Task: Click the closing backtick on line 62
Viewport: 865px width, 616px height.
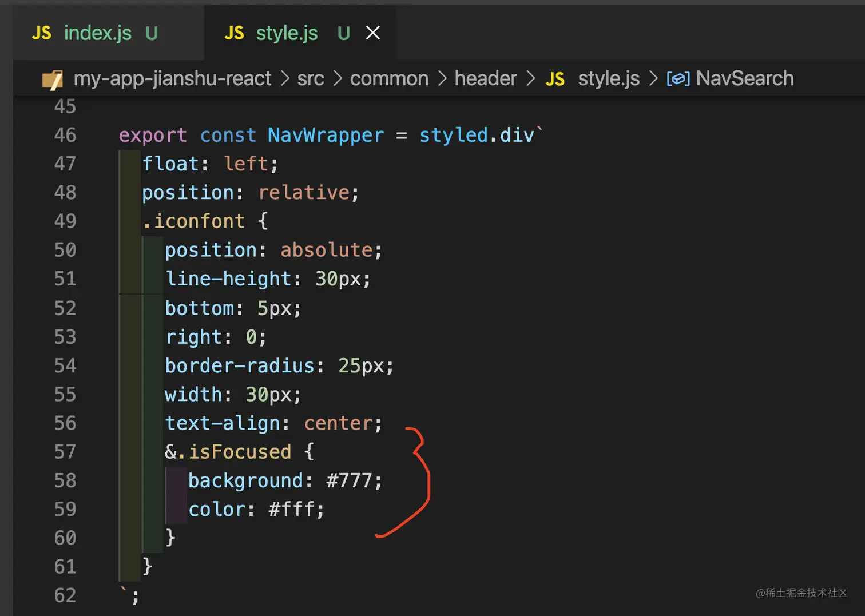Action: click(x=124, y=590)
